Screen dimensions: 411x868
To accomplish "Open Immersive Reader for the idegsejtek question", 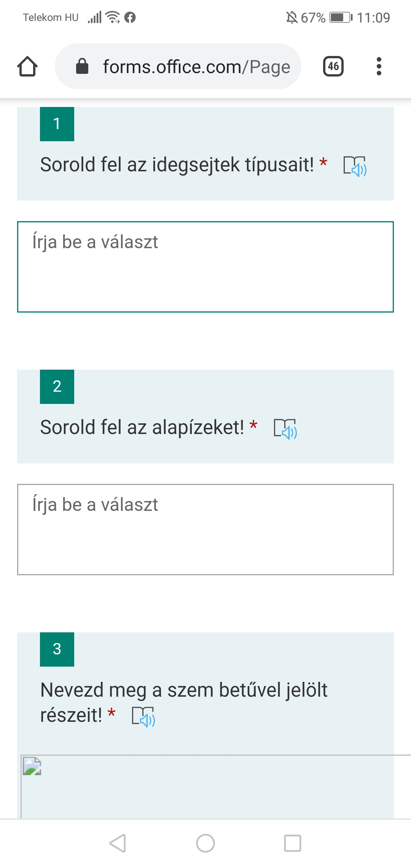I will (x=355, y=166).
